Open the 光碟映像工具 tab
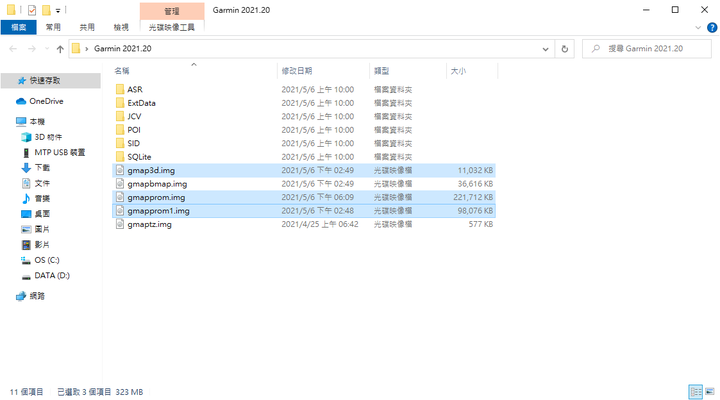 172,28
